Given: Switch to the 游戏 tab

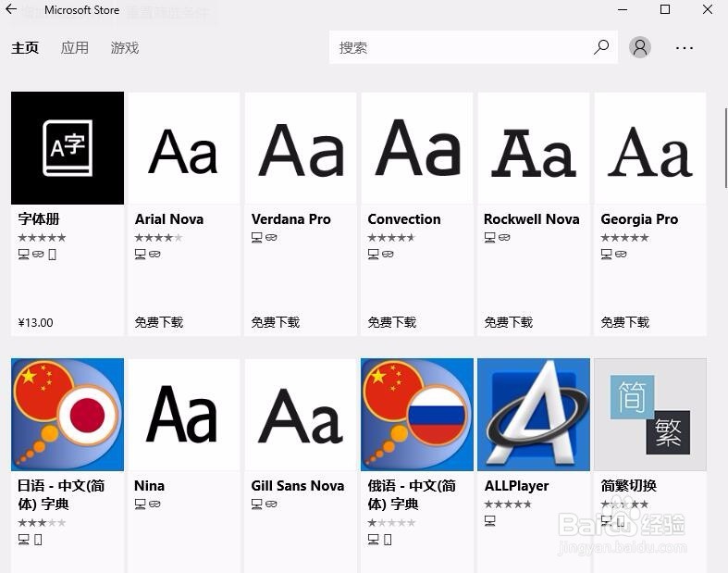Looking at the screenshot, I should click(125, 48).
